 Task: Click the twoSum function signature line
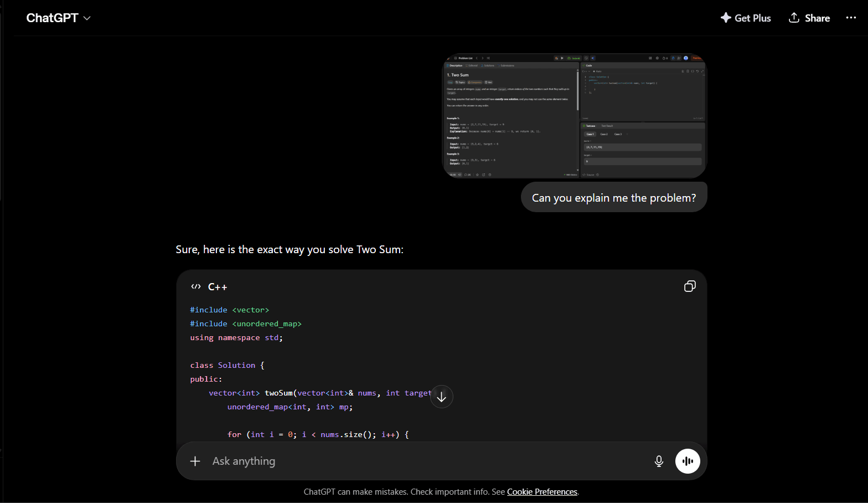click(320, 393)
